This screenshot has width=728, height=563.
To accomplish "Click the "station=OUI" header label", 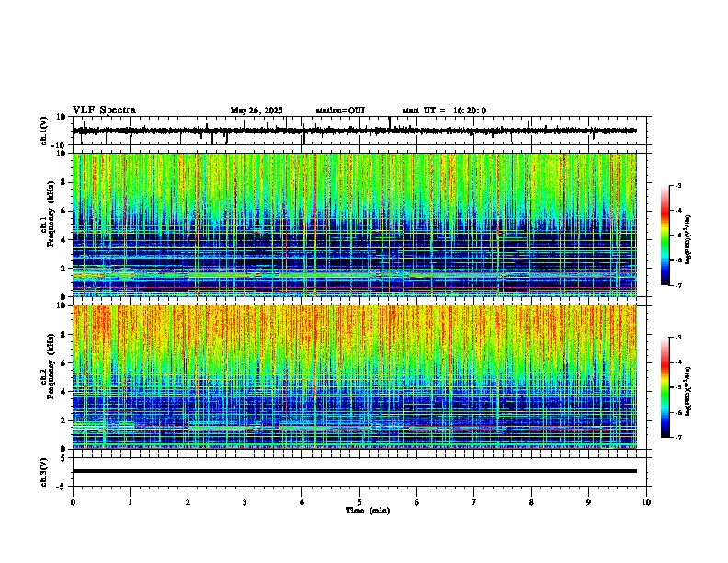I will click(x=340, y=110).
